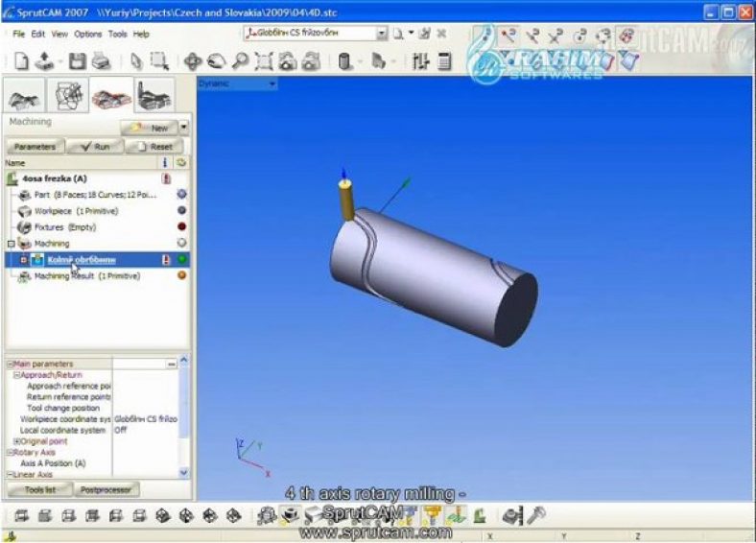The height and width of the screenshot is (543, 756).
Task: Toggle visibility dot for Part row
Action: click(x=181, y=195)
